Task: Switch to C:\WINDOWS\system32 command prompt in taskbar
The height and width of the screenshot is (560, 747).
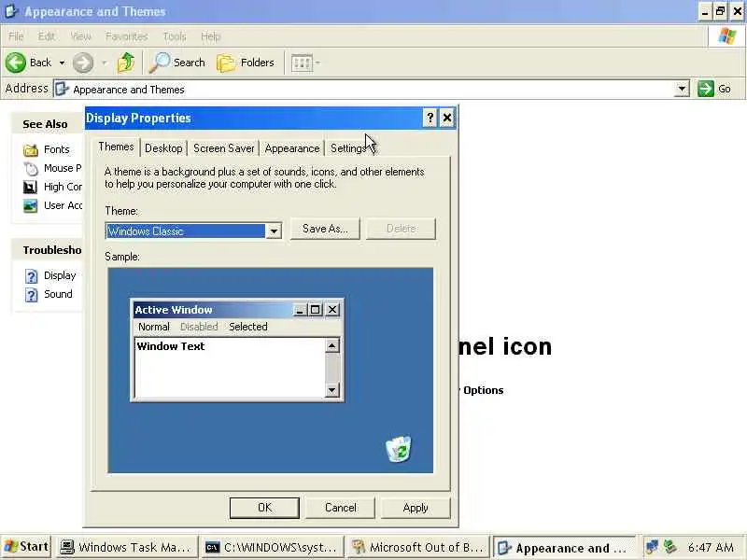Action: click(273, 547)
